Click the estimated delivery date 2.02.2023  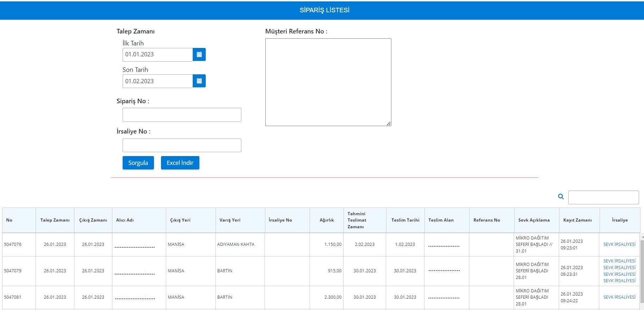(365, 244)
